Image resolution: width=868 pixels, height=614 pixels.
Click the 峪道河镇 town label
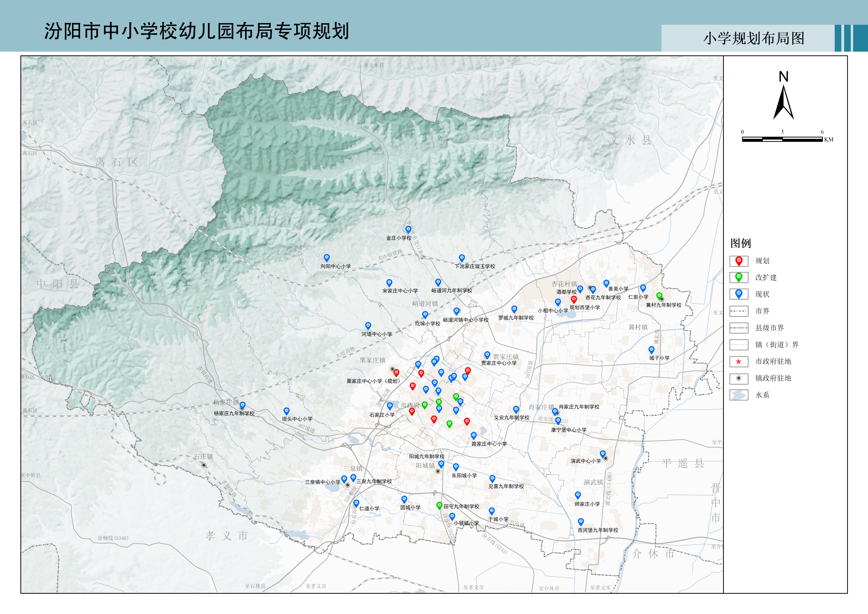pyautogui.click(x=425, y=303)
